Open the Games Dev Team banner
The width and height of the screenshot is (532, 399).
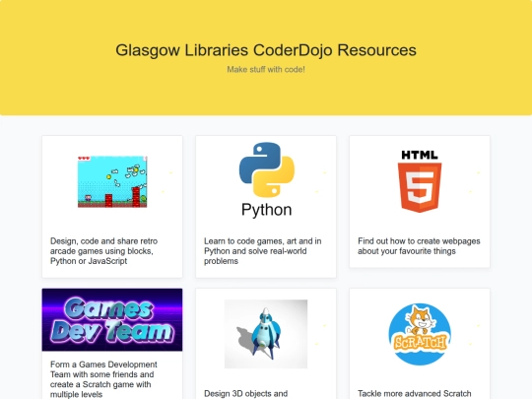pos(112,319)
